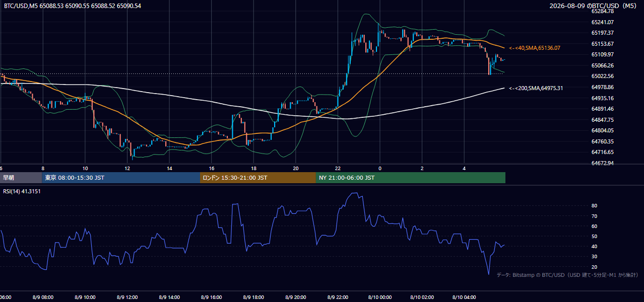644x302 pixels.
Task: Click price axis value 64847.75
Action: pos(603,120)
